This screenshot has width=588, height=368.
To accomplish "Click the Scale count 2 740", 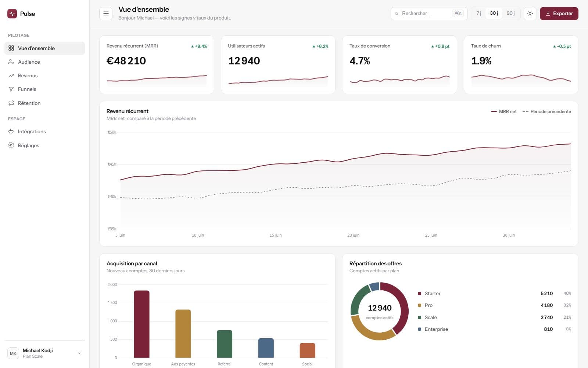I will click(547, 317).
